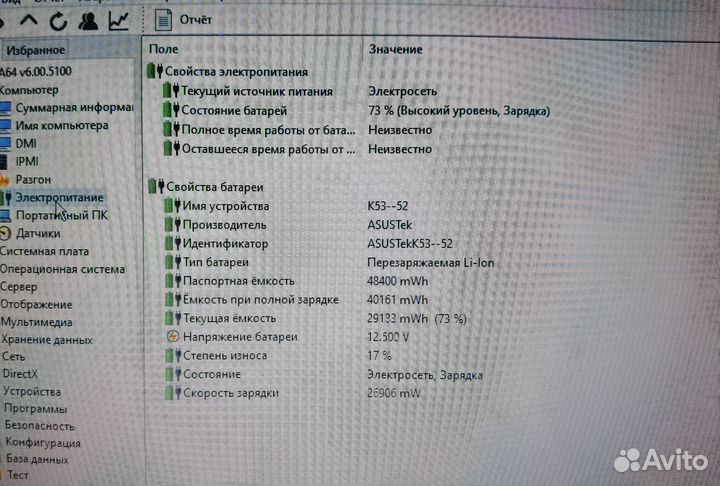Select the DMI tree item
This screenshot has width=720, height=486.
(x=26, y=144)
